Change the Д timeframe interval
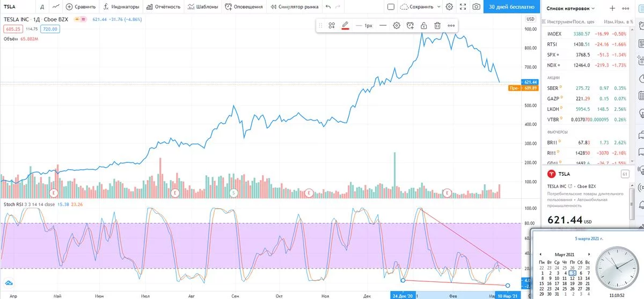Viewport: 644px width, 299px height. (42, 7)
